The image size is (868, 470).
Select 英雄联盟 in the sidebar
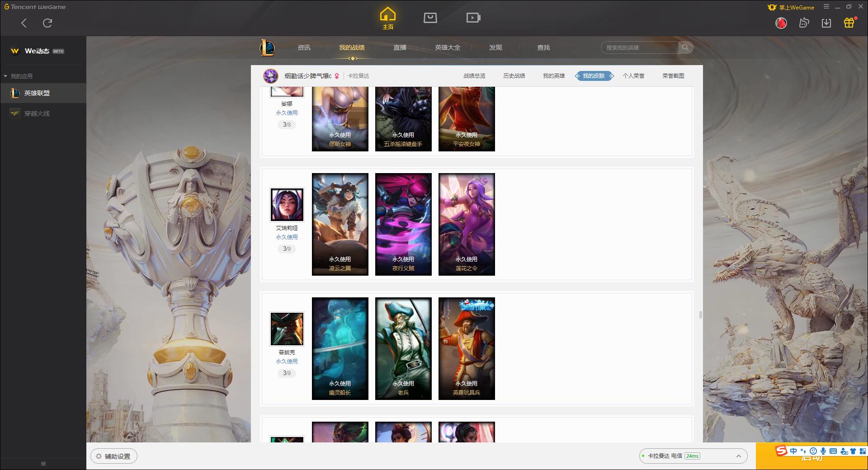point(43,93)
